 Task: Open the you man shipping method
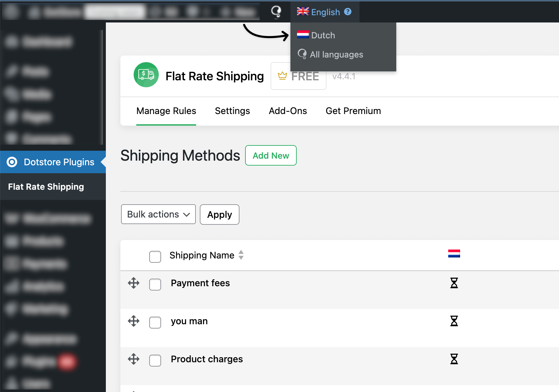coord(189,321)
